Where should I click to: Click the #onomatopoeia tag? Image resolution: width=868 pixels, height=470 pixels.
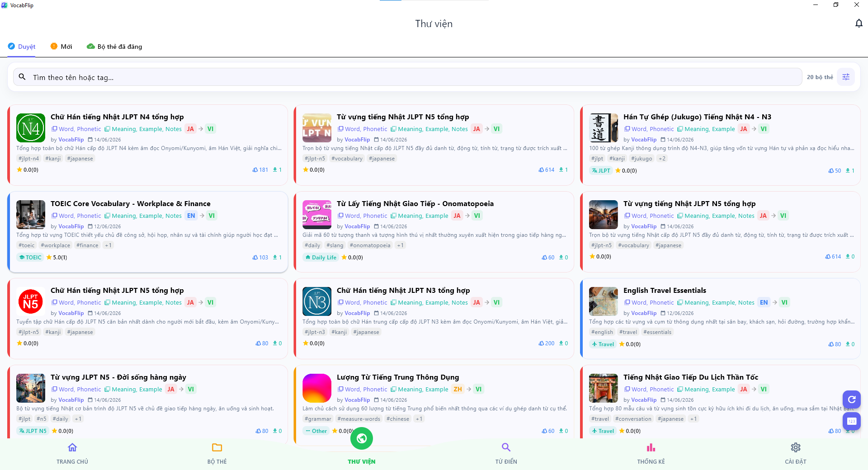[x=370, y=245]
